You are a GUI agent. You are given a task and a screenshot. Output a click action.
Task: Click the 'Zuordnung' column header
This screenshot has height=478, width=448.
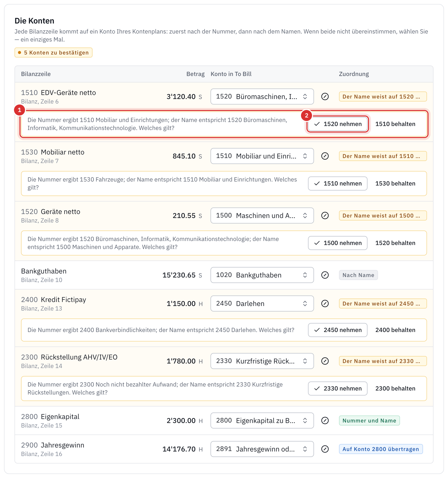[x=354, y=74]
